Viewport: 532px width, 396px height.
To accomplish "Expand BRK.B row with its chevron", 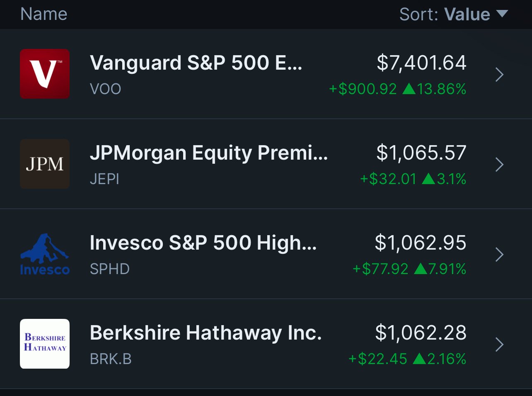I will click(499, 345).
